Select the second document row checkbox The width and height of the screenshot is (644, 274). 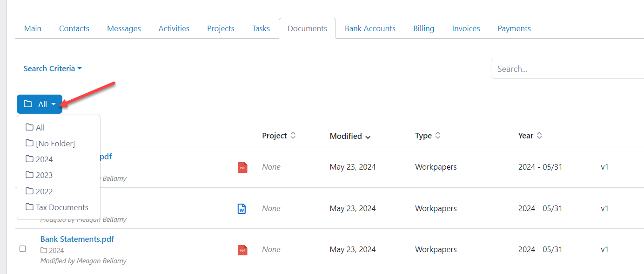(x=23, y=208)
